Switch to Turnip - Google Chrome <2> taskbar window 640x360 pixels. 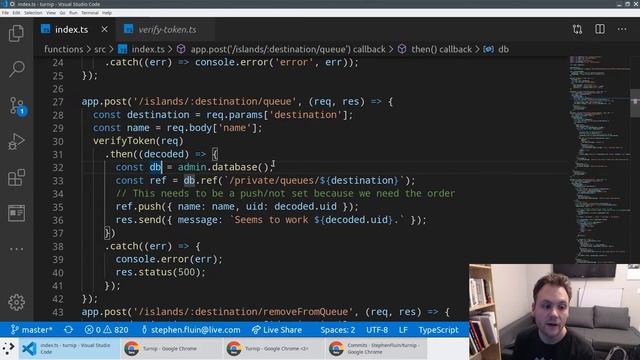[x=273, y=349]
